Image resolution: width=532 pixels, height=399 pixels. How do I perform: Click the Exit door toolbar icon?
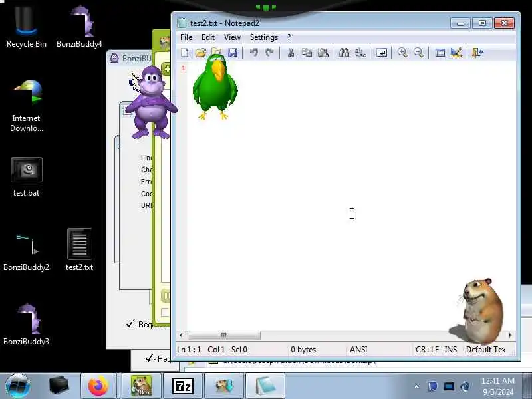point(477,53)
